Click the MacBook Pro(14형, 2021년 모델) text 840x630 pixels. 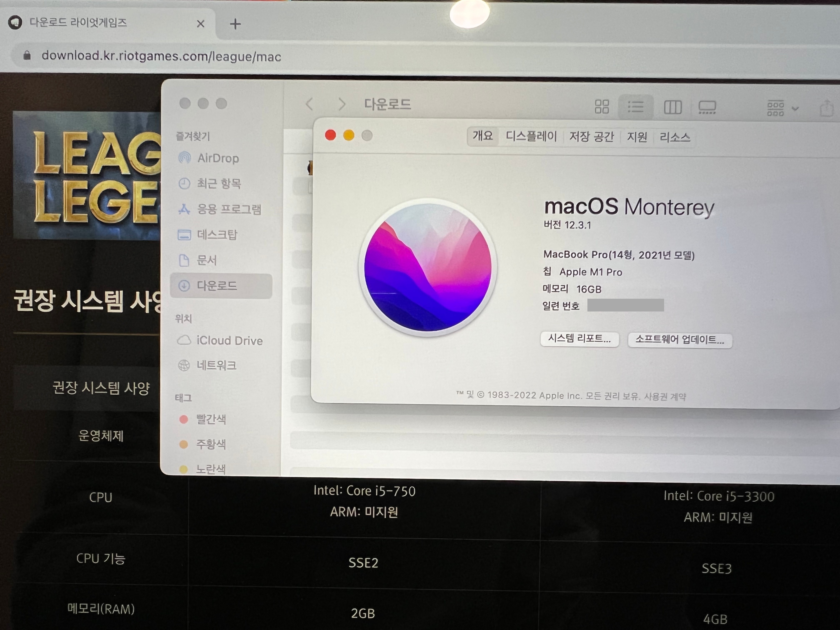coord(619,254)
